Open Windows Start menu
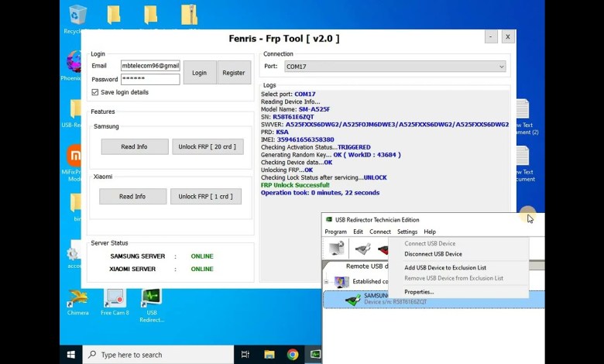 [71, 355]
